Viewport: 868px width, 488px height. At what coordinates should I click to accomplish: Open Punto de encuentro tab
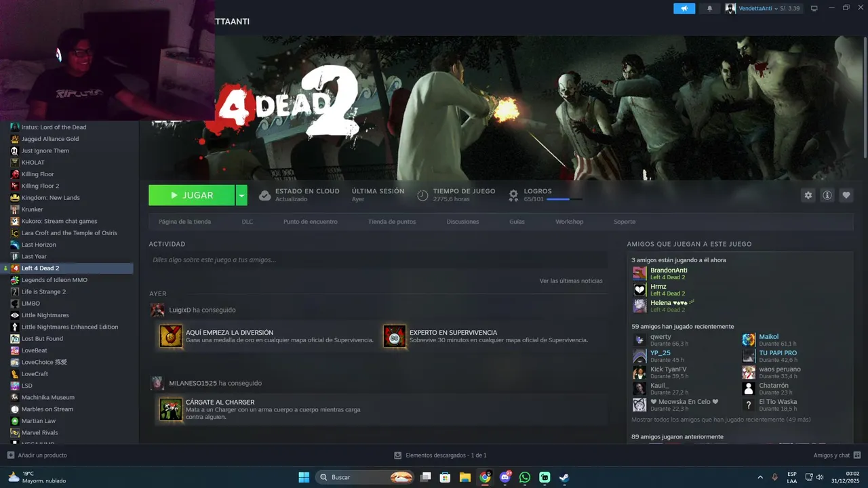tap(310, 222)
